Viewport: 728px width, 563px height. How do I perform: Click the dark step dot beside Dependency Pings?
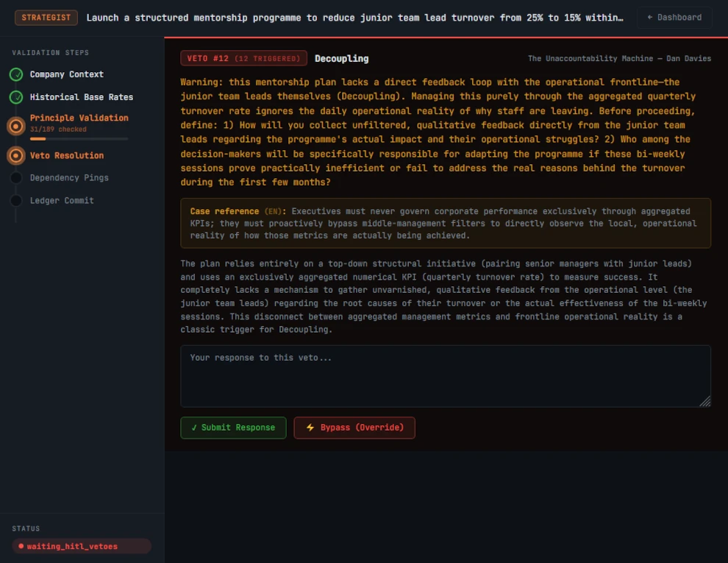16,178
